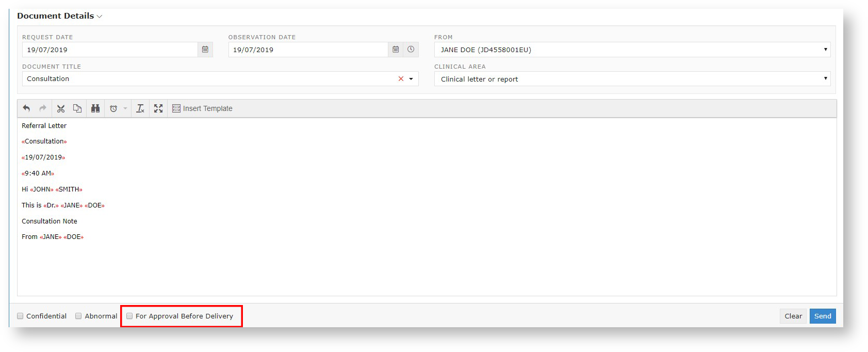This screenshot has height=352, width=868.
Task: Click the copy icon in toolbar
Action: [77, 108]
